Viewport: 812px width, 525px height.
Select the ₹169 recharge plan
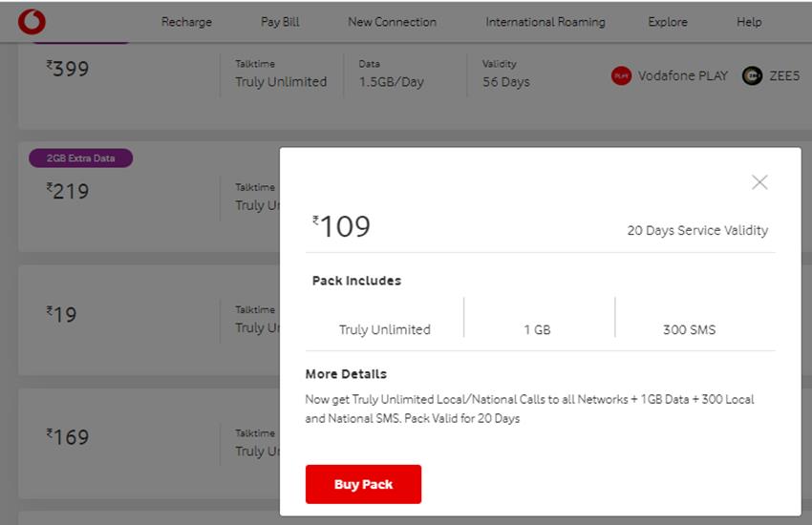(68, 438)
